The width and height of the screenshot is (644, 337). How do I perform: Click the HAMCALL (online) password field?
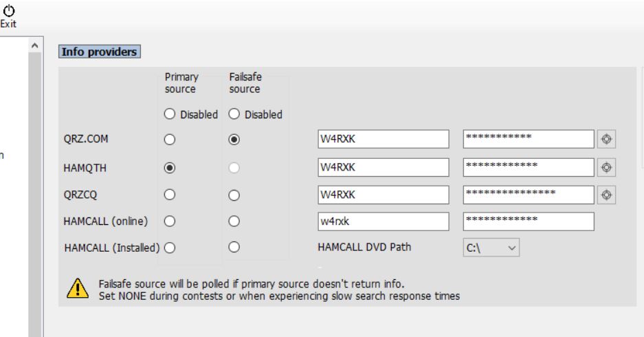coord(529,221)
